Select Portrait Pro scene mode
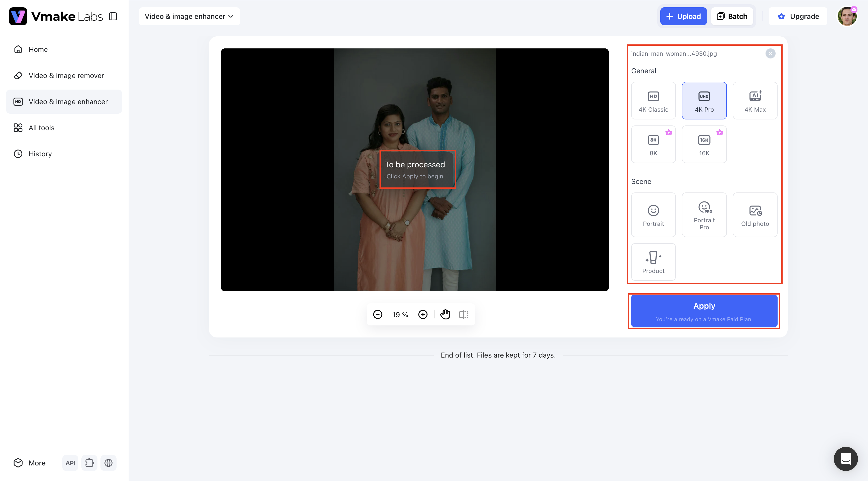This screenshot has height=481, width=868. [x=704, y=215]
